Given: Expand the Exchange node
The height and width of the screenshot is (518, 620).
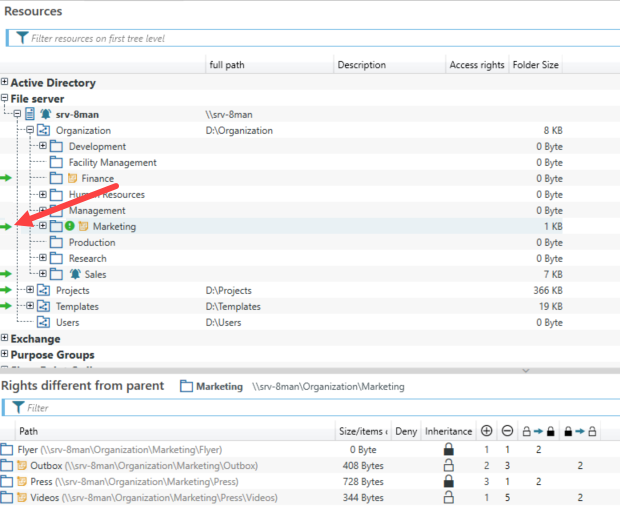Looking at the screenshot, I should click(x=5, y=339).
